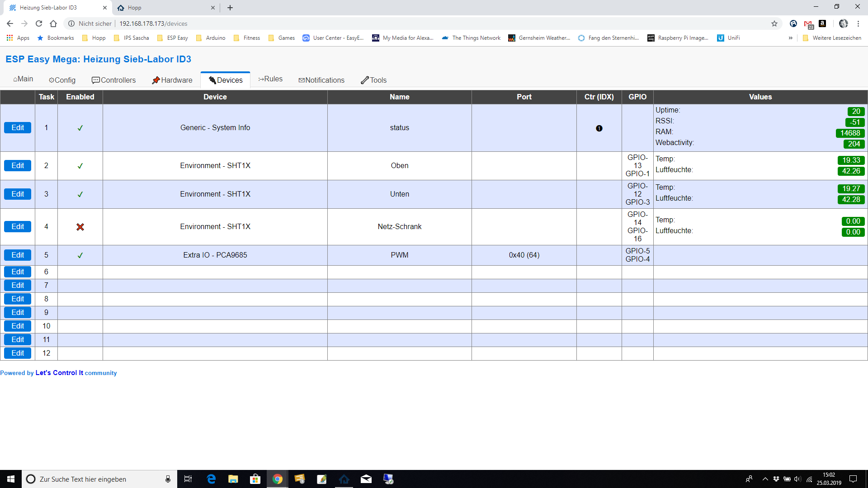Click the info icon for Task 1

(x=599, y=127)
